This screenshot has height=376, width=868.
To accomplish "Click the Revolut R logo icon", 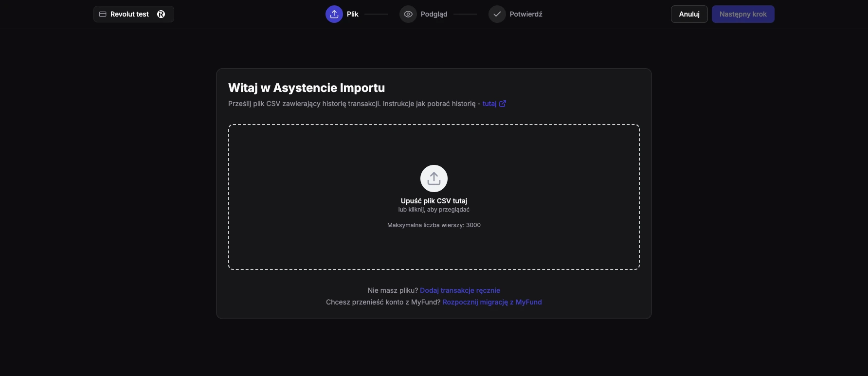I will pos(161,14).
